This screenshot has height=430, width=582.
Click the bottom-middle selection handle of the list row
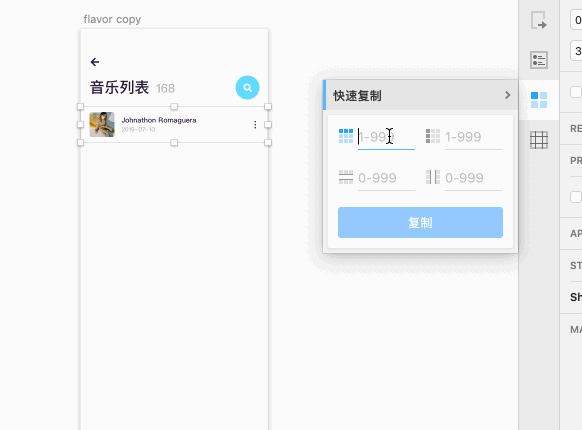tap(174, 143)
